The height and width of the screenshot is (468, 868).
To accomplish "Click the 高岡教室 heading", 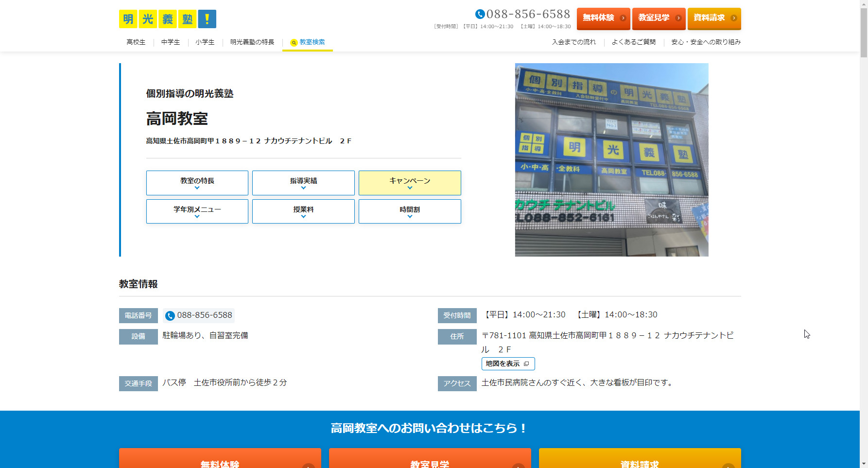I will pos(177,119).
